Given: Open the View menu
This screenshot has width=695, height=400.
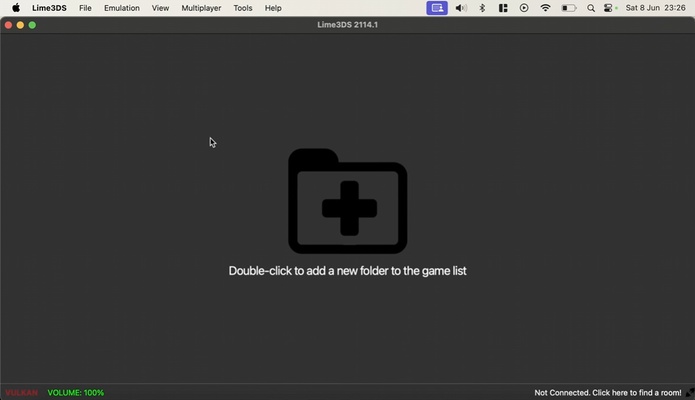Looking at the screenshot, I should click(x=160, y=8).
